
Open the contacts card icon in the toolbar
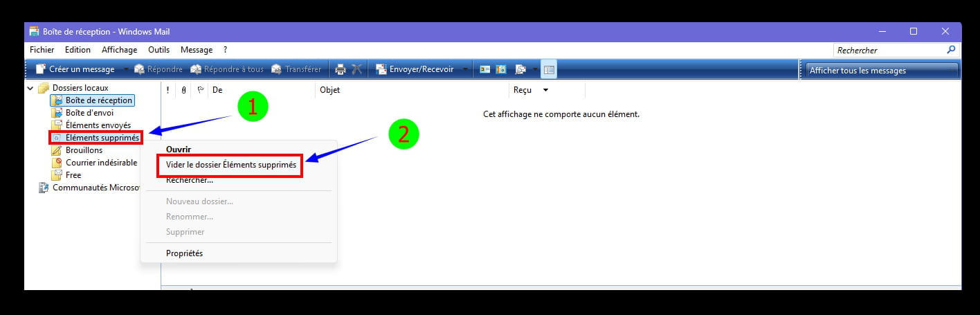tap(485, 69)
